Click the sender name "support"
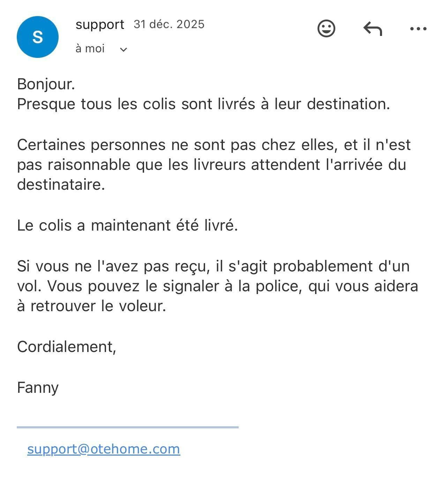The height and width of the screenshot is (487, 448). pos(100,24)
